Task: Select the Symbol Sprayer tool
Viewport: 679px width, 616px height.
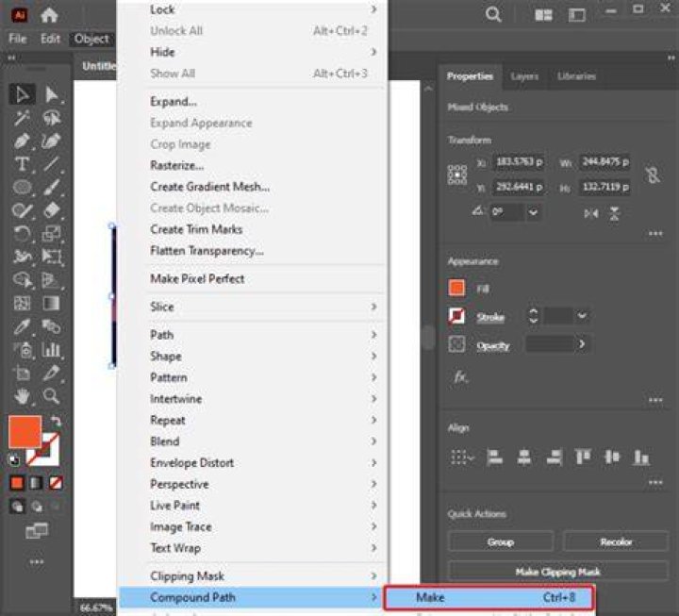Action: pos(22,350)
